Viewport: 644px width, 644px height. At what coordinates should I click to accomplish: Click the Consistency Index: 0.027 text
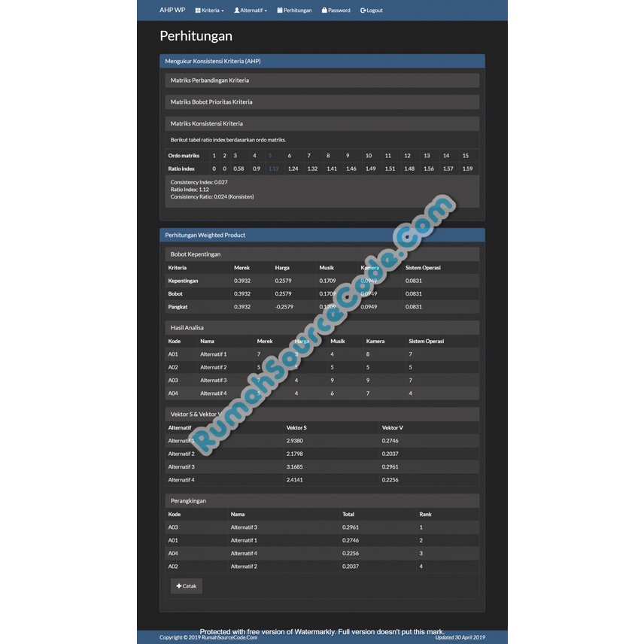click(x=199, y=182)
